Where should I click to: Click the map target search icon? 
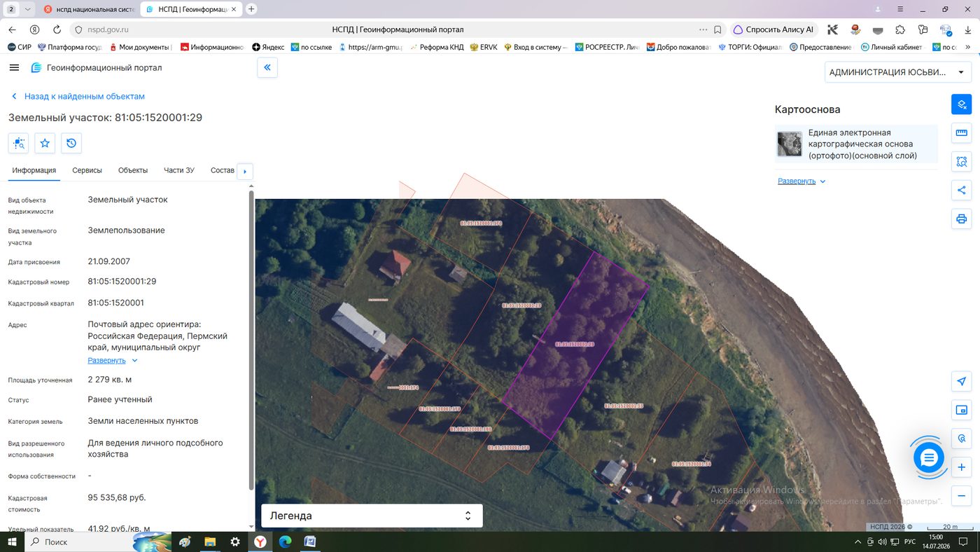(962, 439)
